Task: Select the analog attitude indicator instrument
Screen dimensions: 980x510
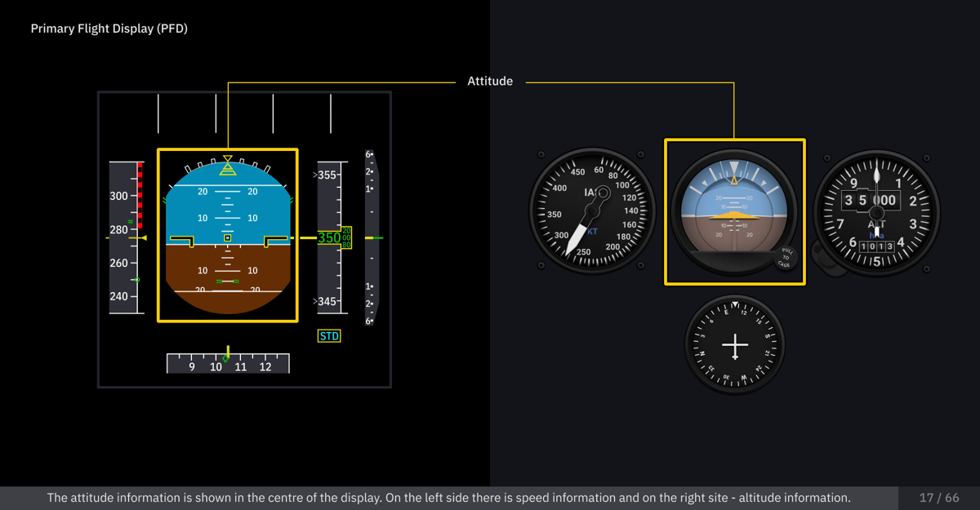Action: point(734,211)
